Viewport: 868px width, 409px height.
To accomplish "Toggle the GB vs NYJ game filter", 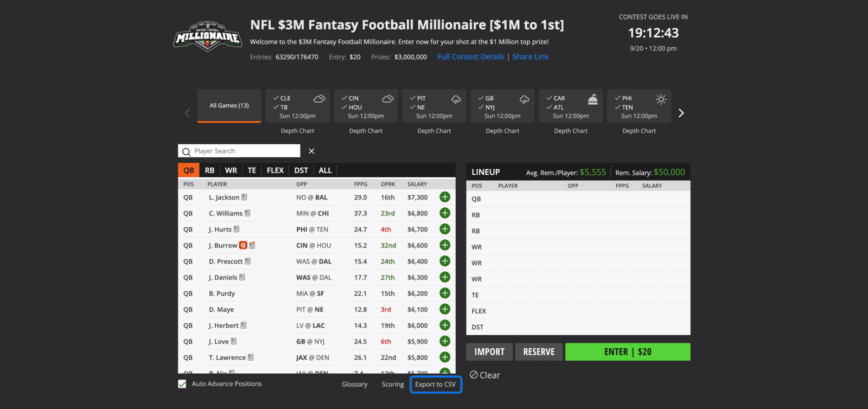I will coord(502,106).
